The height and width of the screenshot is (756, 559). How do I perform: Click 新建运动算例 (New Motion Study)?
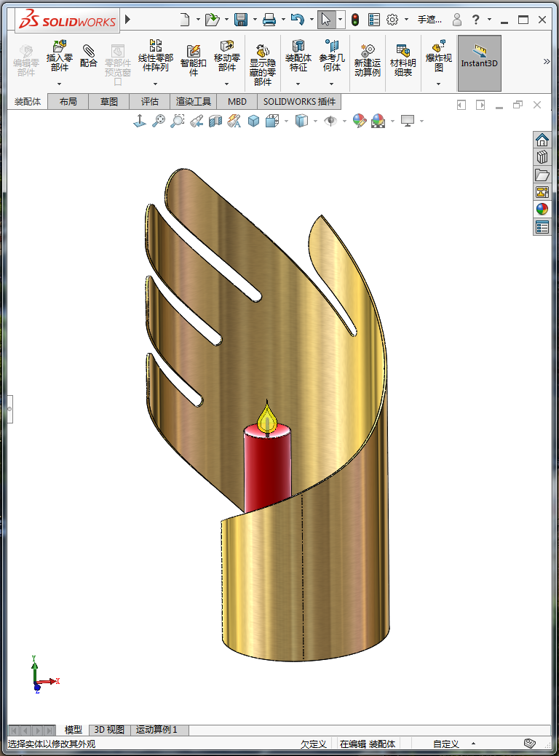[x=368, y=60]
